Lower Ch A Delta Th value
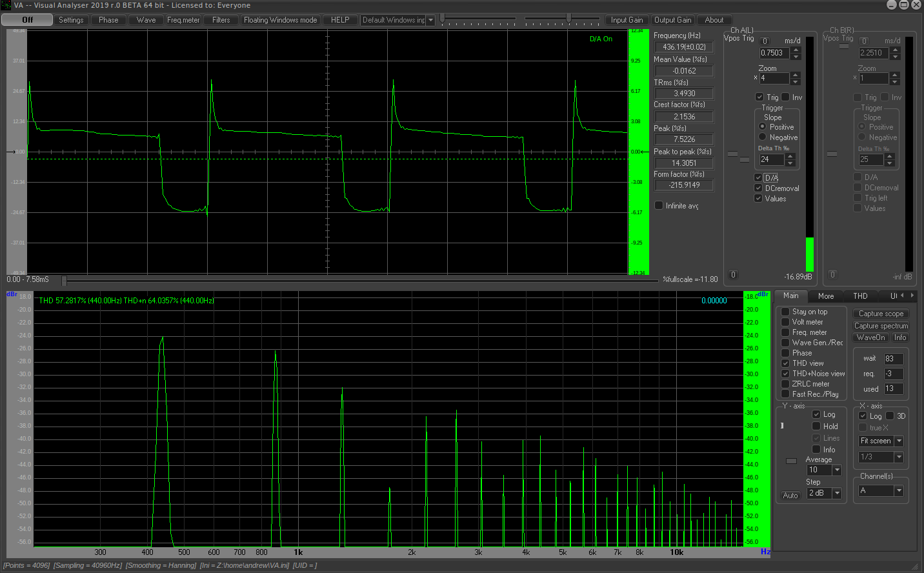 pyautogui.click(x=790, y=162)
